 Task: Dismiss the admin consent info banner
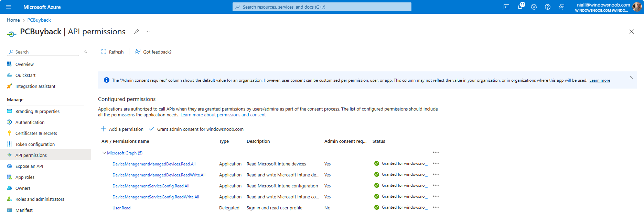(631, 77)
